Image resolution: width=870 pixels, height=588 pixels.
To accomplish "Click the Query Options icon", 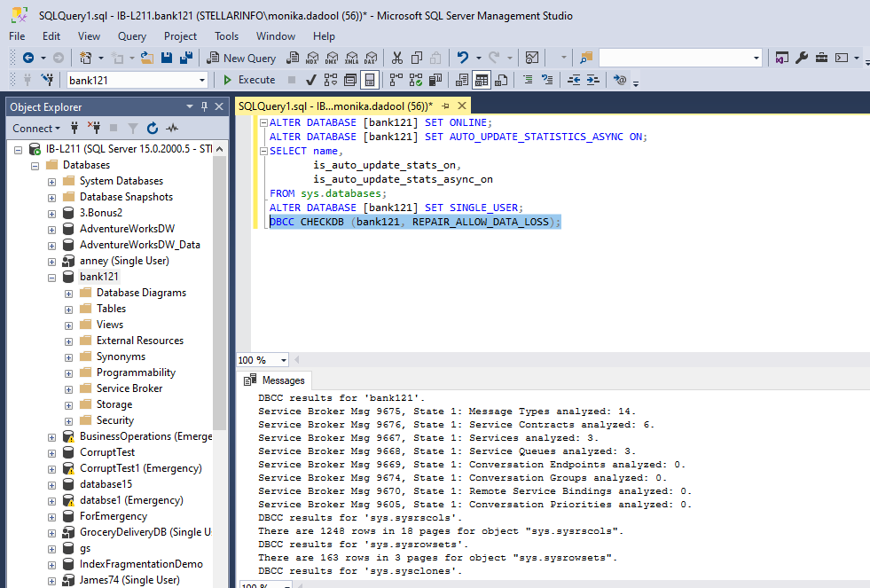I will [350, 80].
